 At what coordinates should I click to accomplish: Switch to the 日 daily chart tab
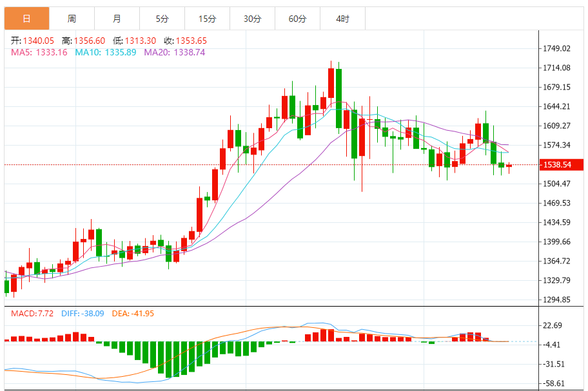[26, 19]
